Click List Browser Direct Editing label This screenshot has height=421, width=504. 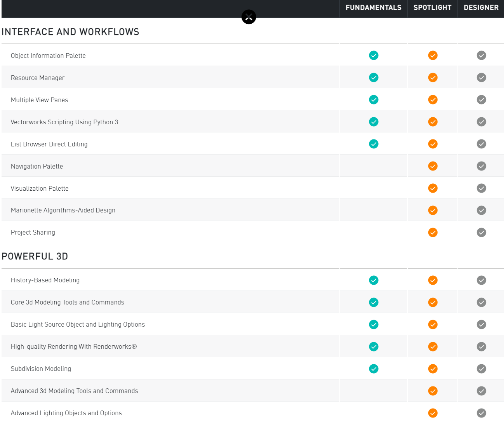pyautogui.click(x=49, y=144)
